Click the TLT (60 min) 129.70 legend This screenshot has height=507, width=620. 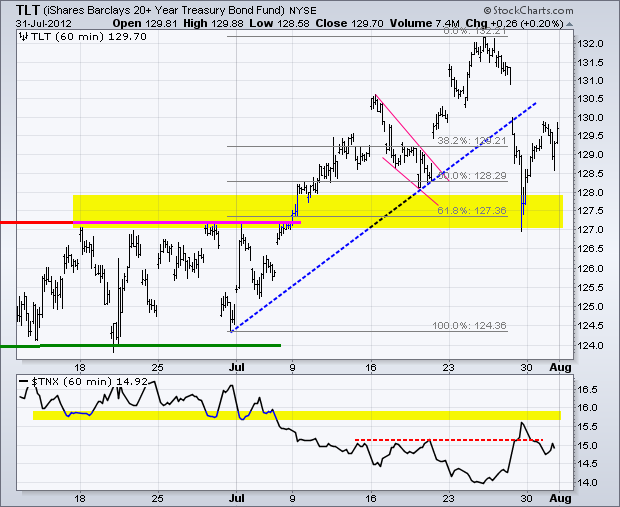click(x=89, y=37)
